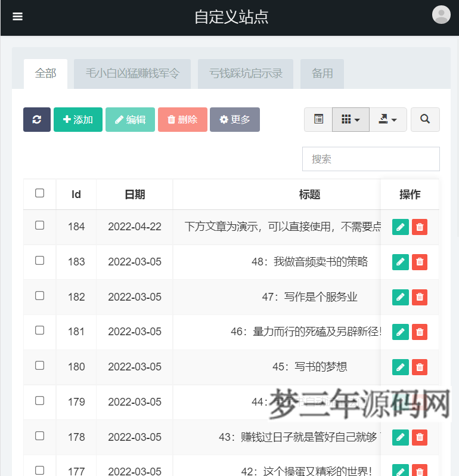Delete row 183 with trash icon
This screenshot has width=459, height=476.
(x=420, y=262)
